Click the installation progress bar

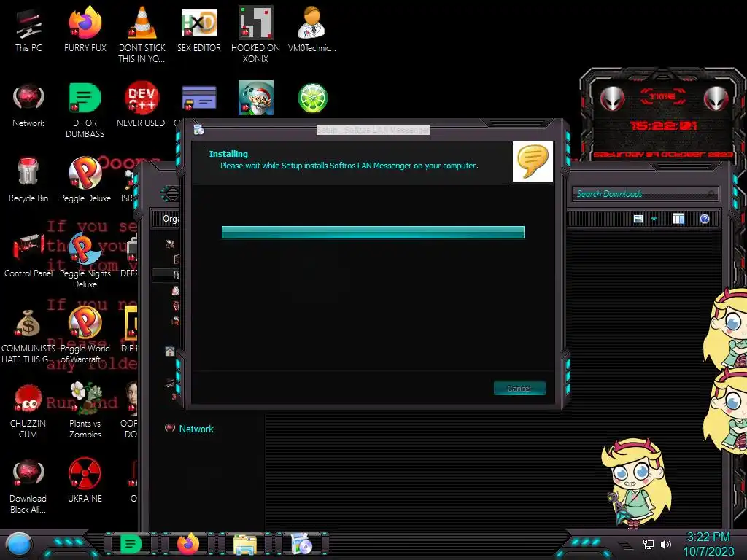click(373, 232)
